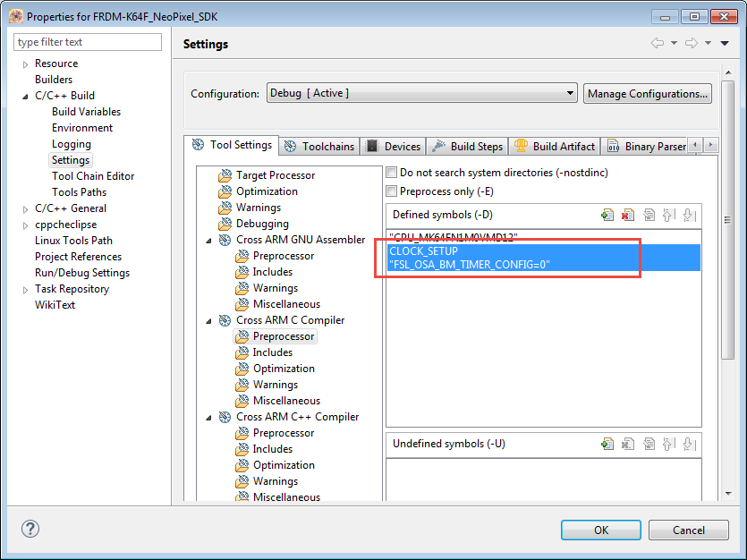Enable Do not search system directories checkbox
747x560 pixels.
(x=391, y=172)
